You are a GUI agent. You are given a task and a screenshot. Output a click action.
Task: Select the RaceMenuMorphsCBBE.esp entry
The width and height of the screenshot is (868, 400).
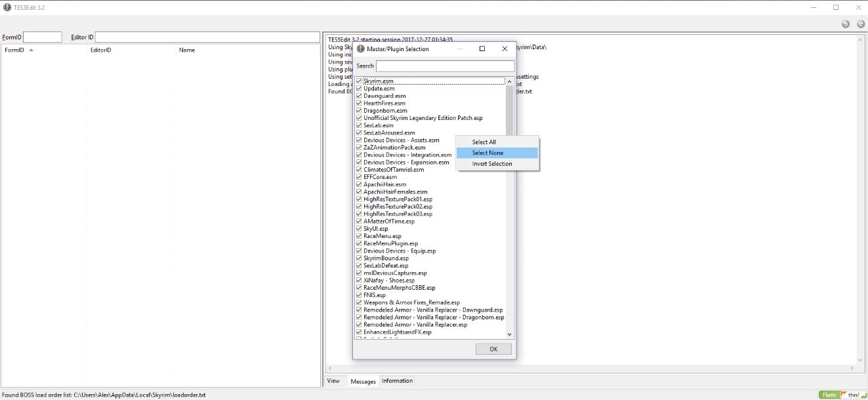[399, 288]
